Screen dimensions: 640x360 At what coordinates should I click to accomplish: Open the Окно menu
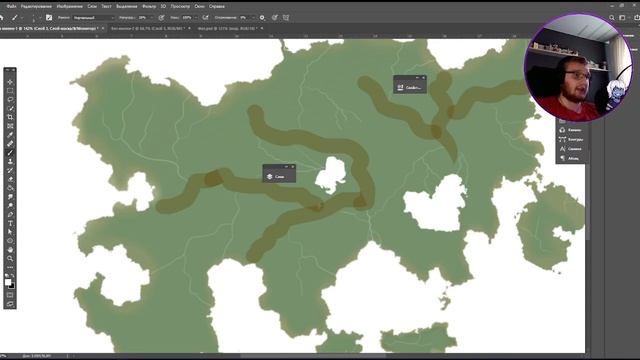click(199, 7)
